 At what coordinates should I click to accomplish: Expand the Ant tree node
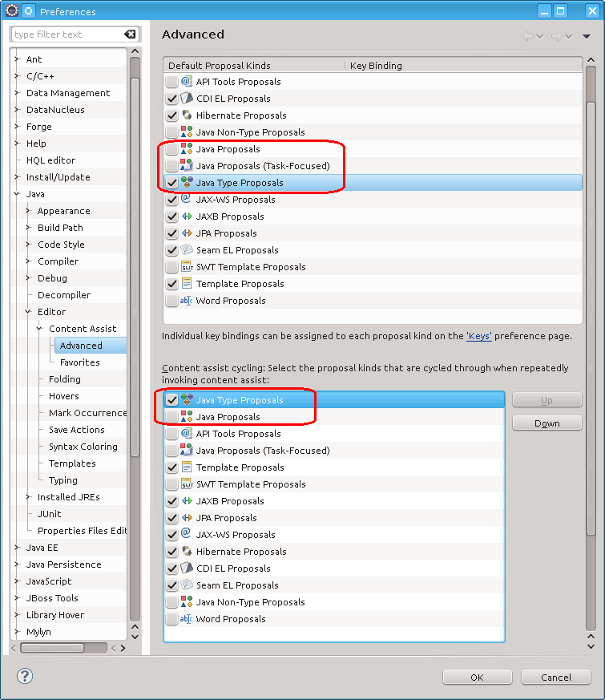(x=17, y=59)
